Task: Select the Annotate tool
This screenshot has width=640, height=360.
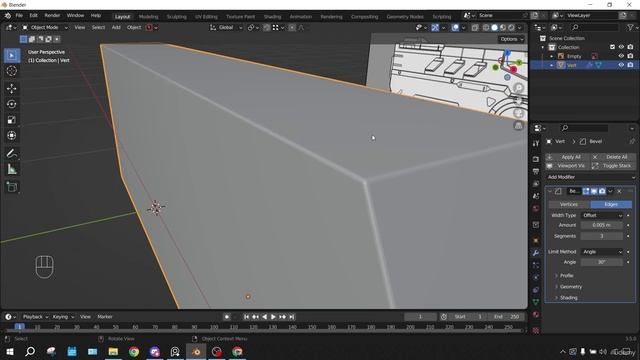Action: pyautogui.click(x=12, y=153)
